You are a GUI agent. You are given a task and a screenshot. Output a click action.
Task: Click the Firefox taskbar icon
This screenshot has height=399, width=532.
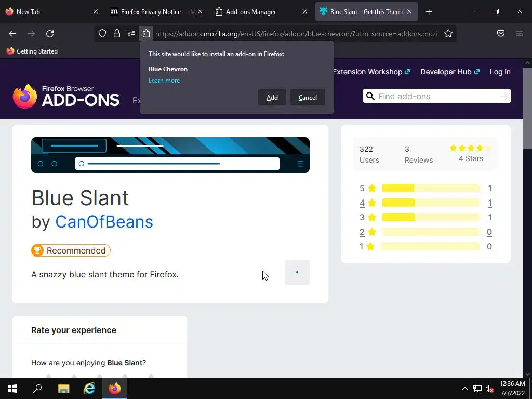coord(115,389)
